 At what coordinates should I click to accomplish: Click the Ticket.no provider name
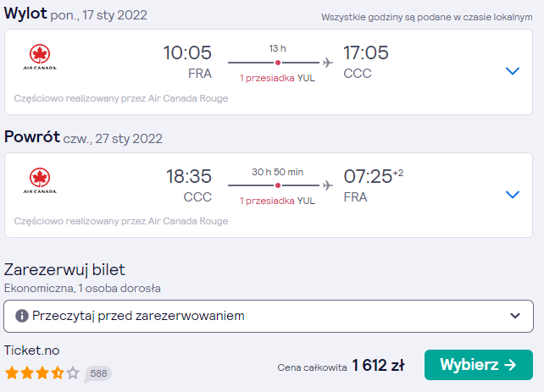(32, 351)
